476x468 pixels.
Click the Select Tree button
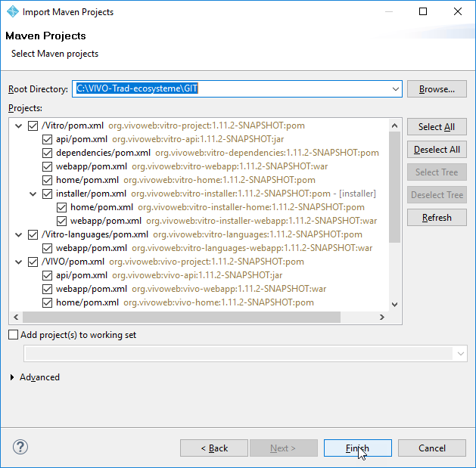(x=437, y=172)
